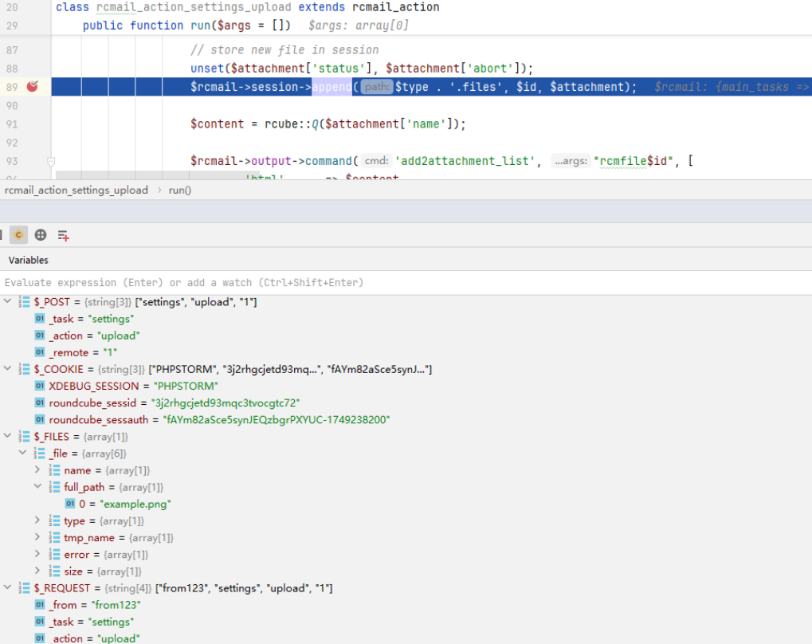Viewport: 812px width, 644px height.
Task: Select the Variables tab
Action: (x=29, y=260)
